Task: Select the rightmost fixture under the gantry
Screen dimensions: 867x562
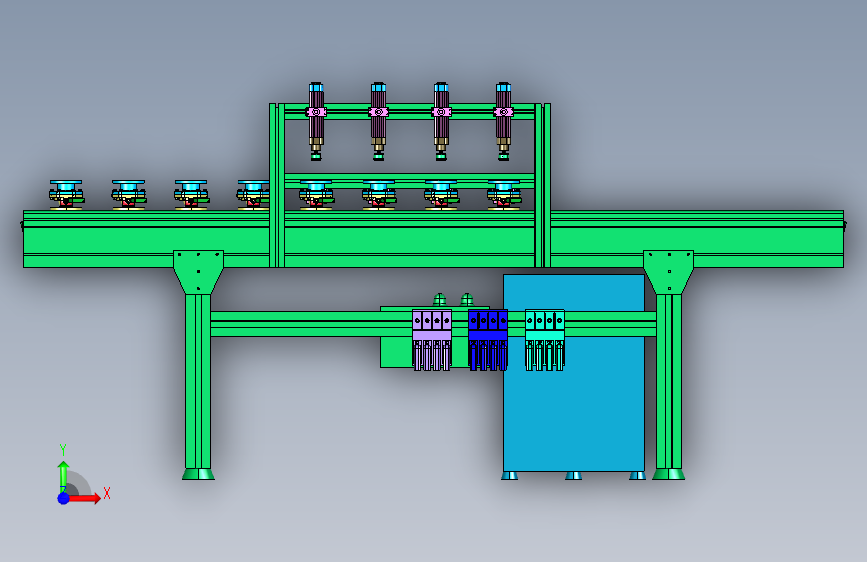Action: coord(504,195)
